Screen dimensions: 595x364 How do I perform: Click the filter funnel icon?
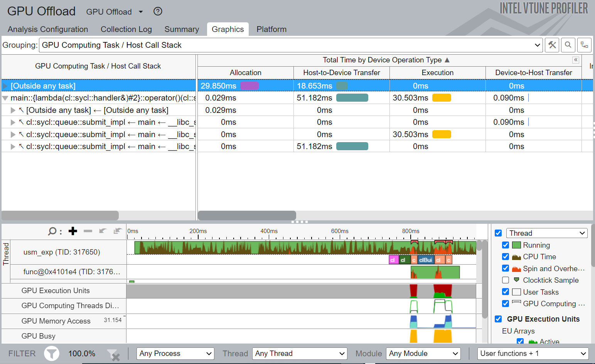pyautogui.click(x=51, y=354)
